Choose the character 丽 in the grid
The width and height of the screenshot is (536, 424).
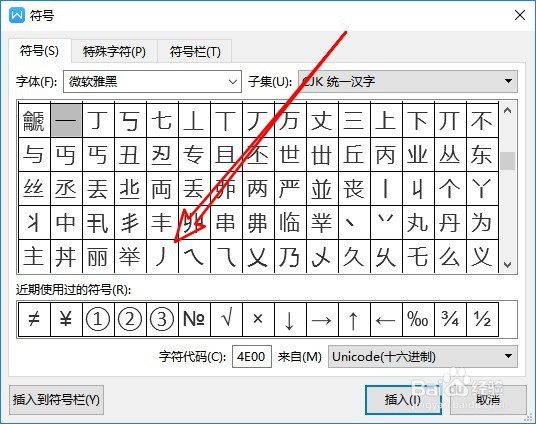point(98,256)
